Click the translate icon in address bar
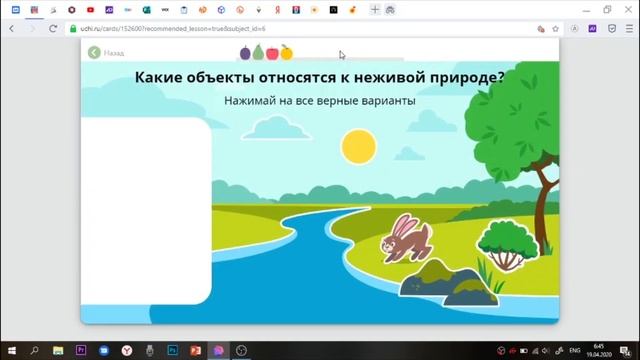Image resolution: width=640 pixels, height=360 pixels. click(x=541, y=29)
